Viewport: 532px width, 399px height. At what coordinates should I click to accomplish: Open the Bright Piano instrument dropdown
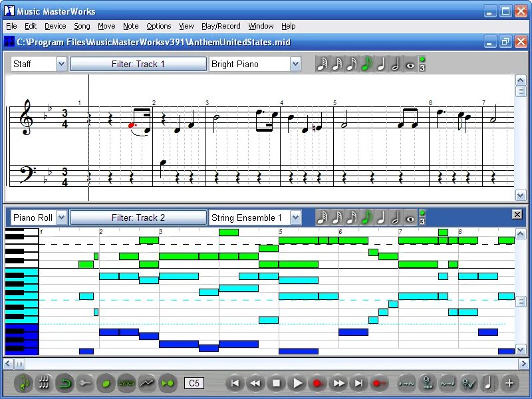point(295,64)
